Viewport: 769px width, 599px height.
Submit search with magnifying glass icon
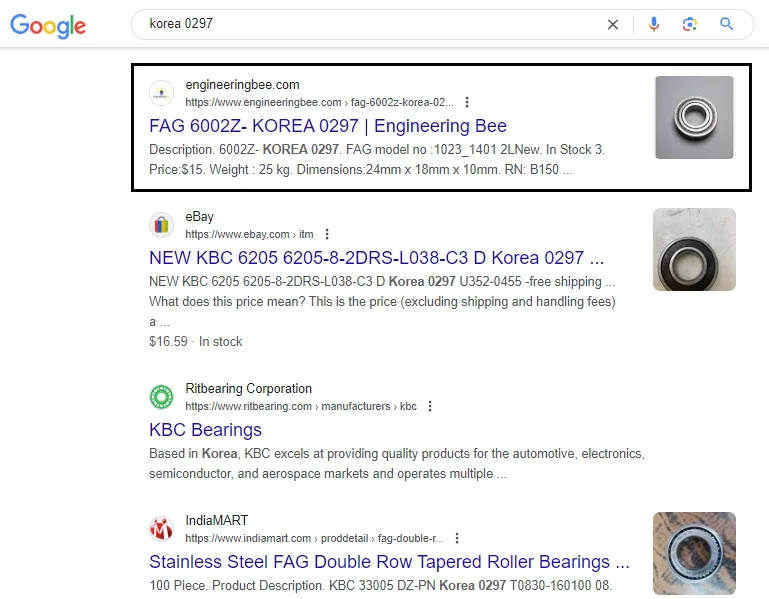pyautogui.click(x=726, y=24)
